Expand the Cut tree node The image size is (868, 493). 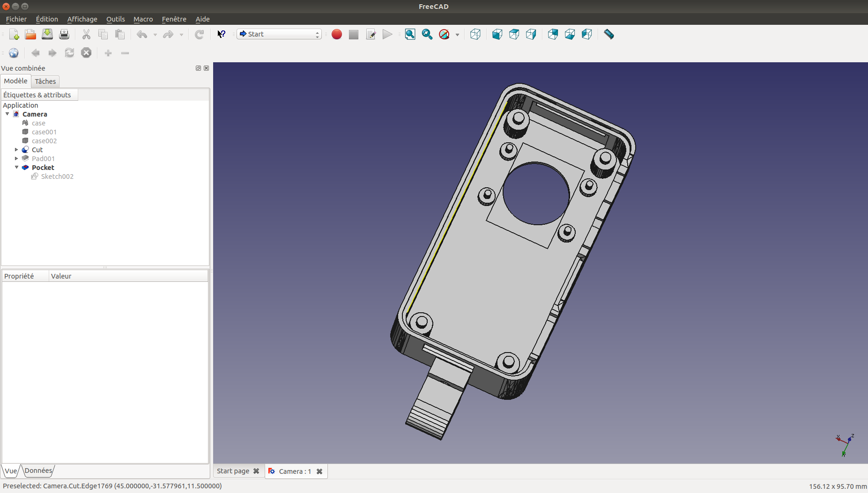pyautogui.click(x=17, y=150)
